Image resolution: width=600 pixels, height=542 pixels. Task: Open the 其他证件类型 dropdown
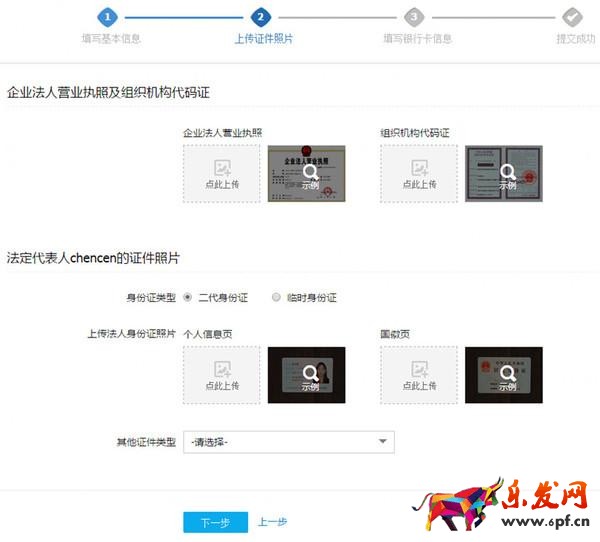click(288, 442)
